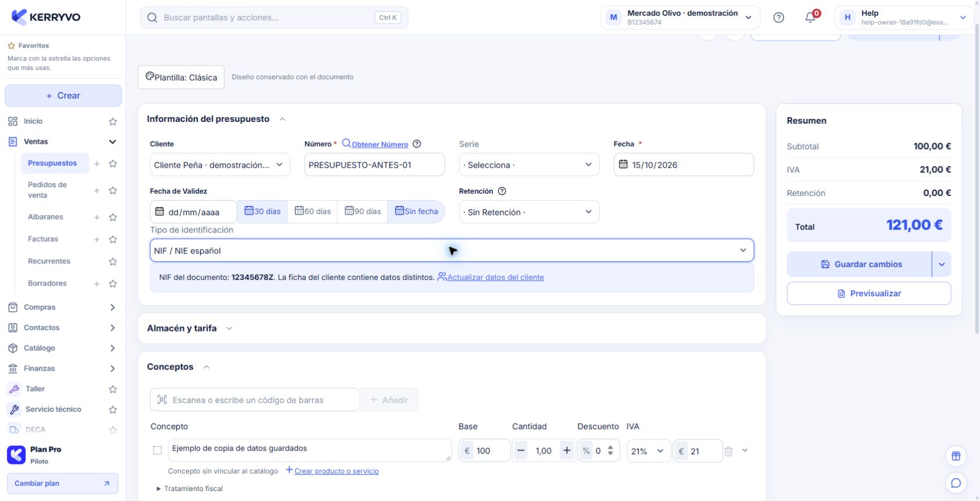Screen dimensions: 980x501
Task: Expand the Contactos menu
Action: [113, 328]
